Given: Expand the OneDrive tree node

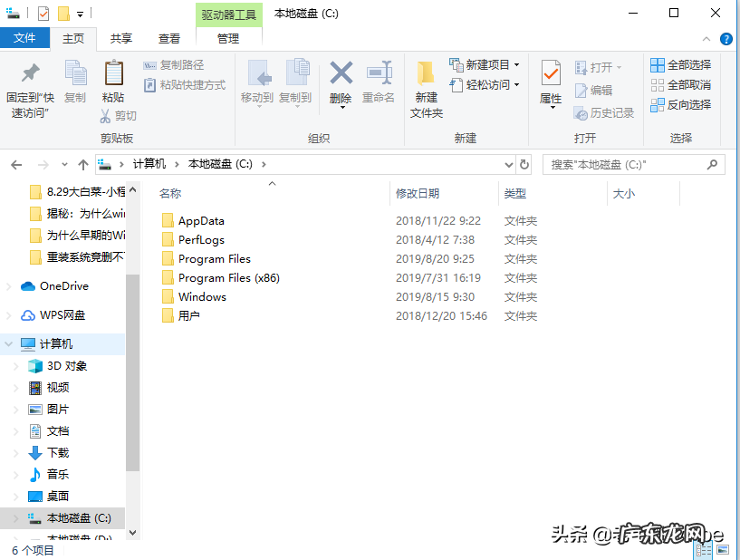Looking at the screenshot, I should [x=8, y=286].
